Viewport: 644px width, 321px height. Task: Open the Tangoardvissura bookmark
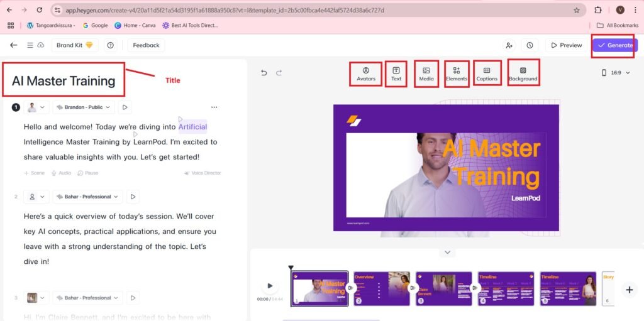click(x=51, y=26)
